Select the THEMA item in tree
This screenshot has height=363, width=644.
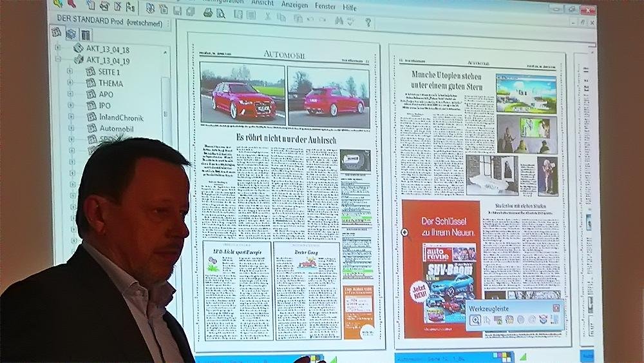(x=111, y=83)
